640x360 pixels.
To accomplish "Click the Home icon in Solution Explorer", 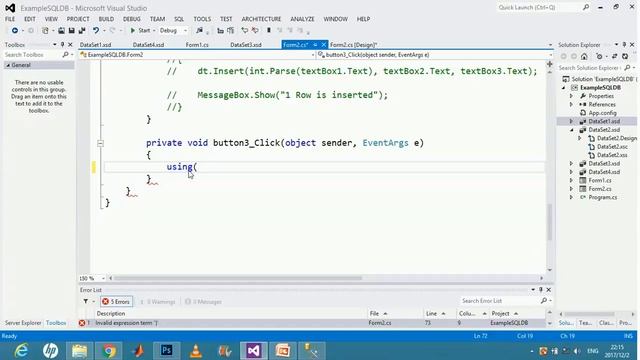I will [584, 56].
